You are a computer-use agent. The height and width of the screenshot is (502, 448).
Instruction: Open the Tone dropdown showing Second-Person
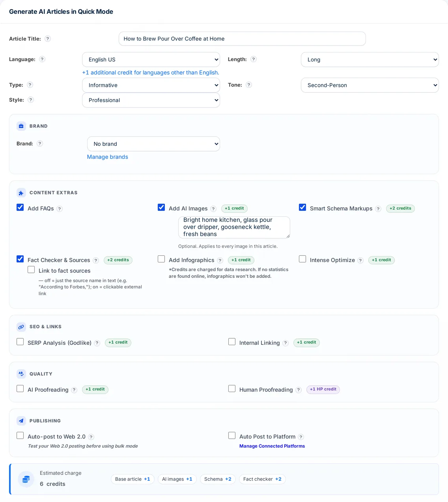[370, 85]
